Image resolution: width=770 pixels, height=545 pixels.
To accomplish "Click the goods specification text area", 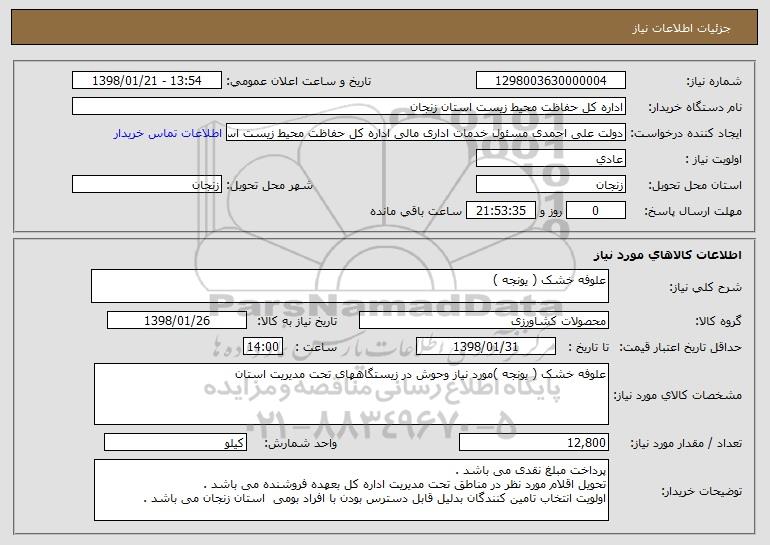I will point(351,394).
